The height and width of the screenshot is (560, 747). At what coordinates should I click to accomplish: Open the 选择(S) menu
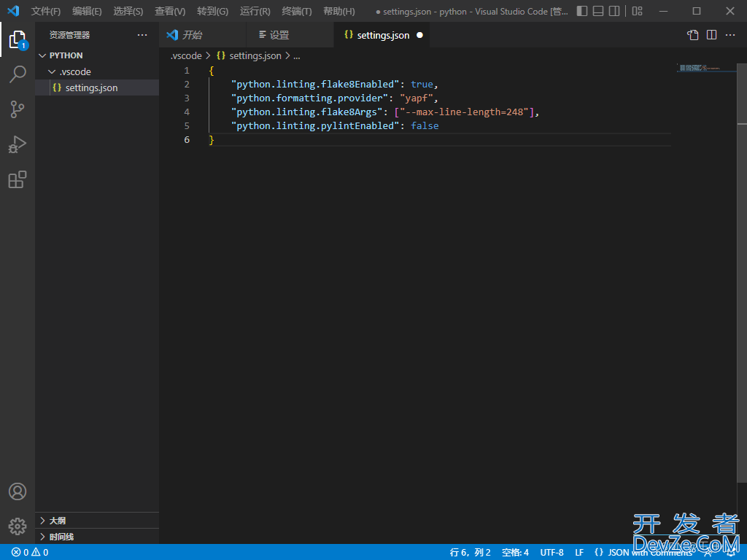128,11
